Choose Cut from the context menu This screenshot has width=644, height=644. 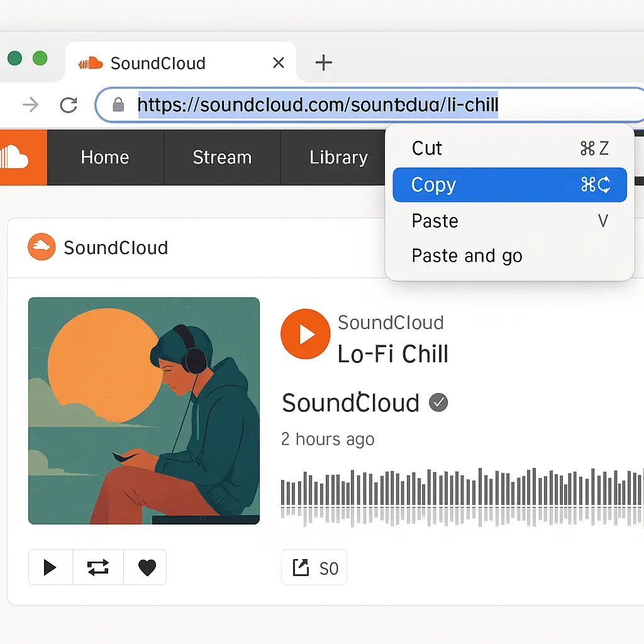click(509, 148)
